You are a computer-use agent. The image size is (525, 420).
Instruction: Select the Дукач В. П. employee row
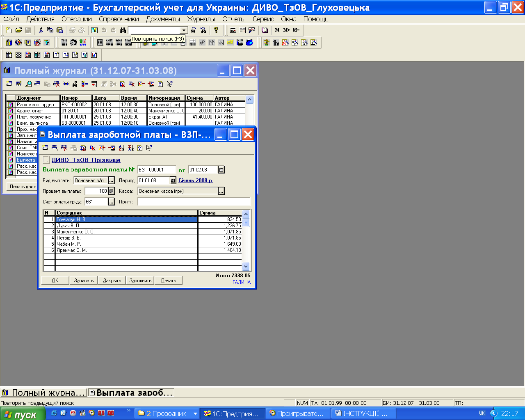[x=142, y=226]
